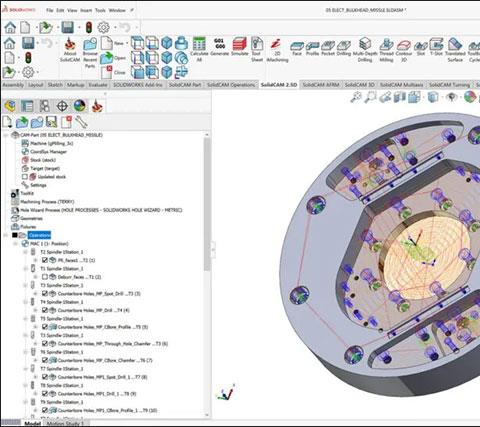Open the Tools menu

(100, 10)
